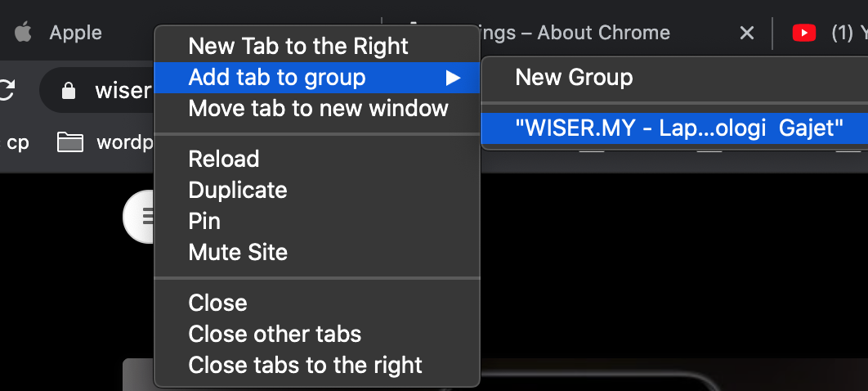This screenshot has height=391, width=868.
Task: Open the wordpress bookmarks folder icon
Action: click(x=70, y=142)
